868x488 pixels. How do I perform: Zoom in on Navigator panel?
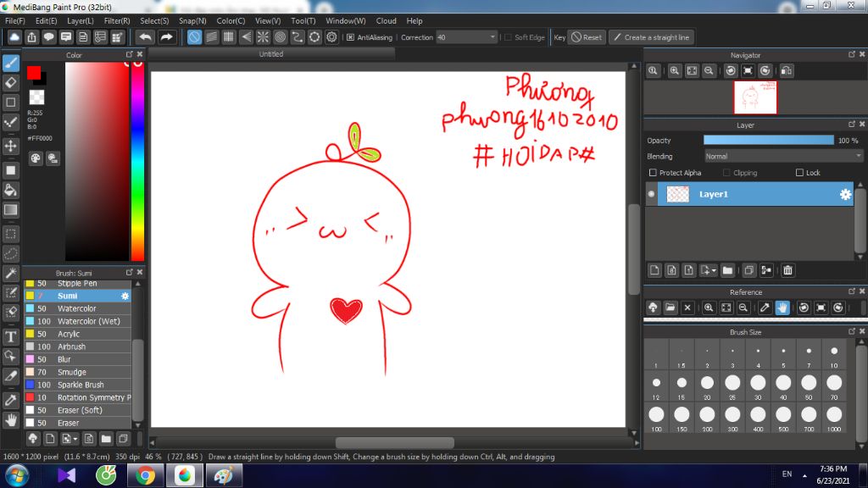click(x=674, y=71)
